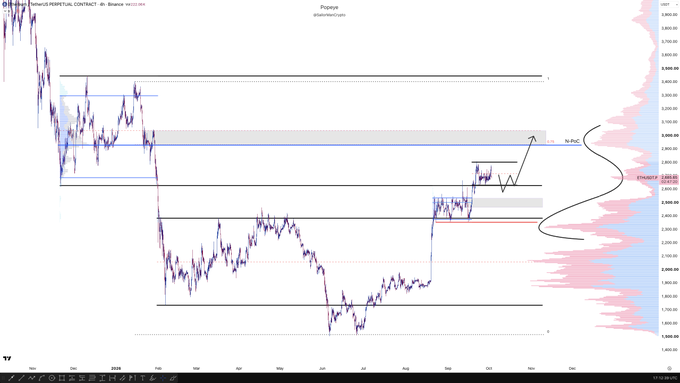This screenshot has height=383, width=680.
Task: Select the Text tool T icon
Action: click(x=143, y=378)
